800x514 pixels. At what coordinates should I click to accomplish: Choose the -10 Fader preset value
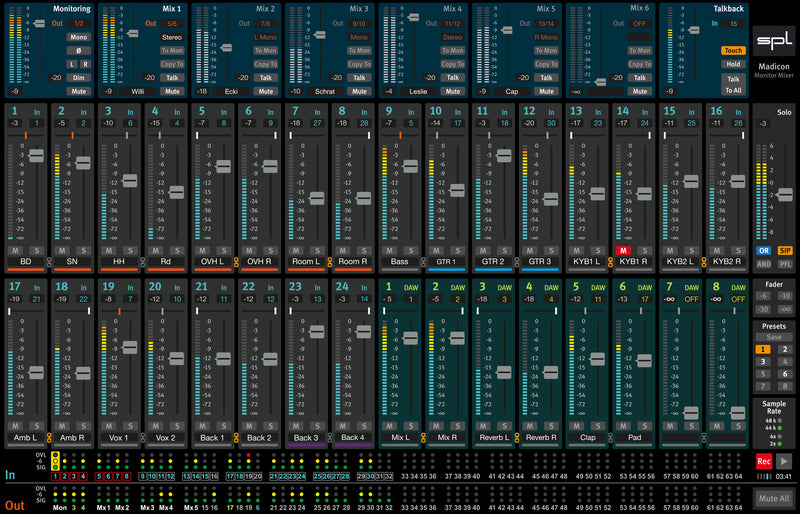click(x=785, y=296)
